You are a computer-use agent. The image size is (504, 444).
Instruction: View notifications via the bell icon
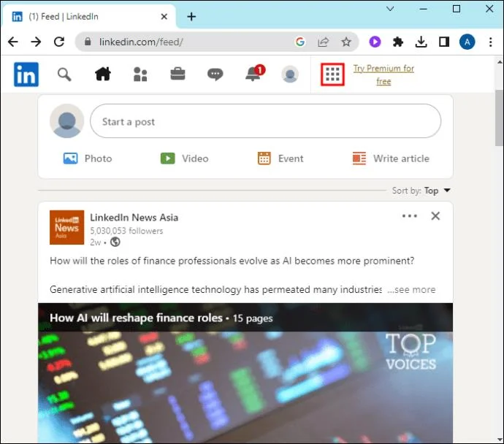click(x=255, y=74)
